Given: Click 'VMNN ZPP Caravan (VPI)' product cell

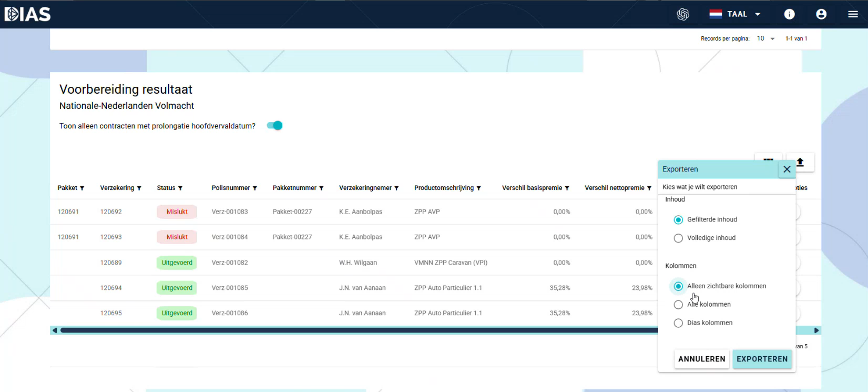Looking at the screenshot, I should (451, 263).
